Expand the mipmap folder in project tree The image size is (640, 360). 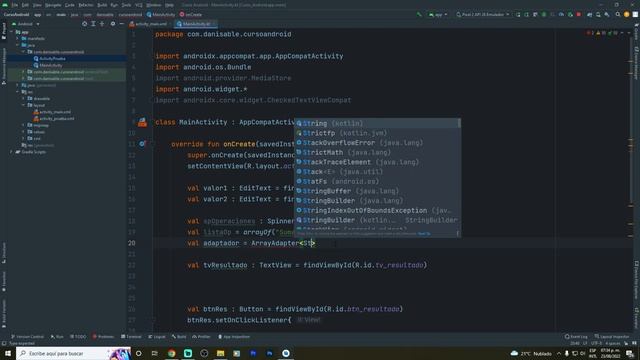tap(23, 125)
